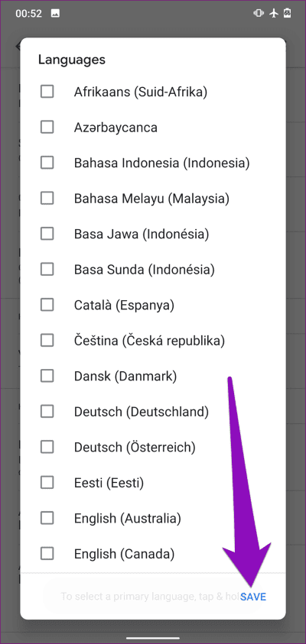
Task: Select the Bahasa Melayu (Malaysia) checkbox
Action: pos(47,199)
